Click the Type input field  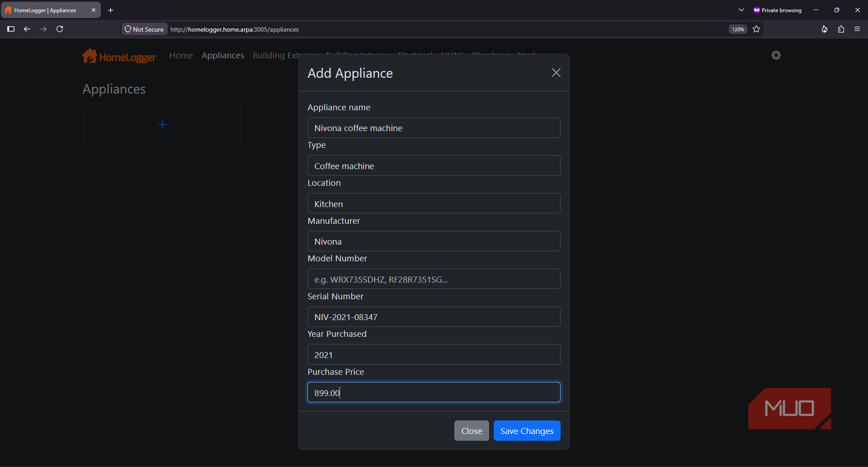tap(434, 166)
